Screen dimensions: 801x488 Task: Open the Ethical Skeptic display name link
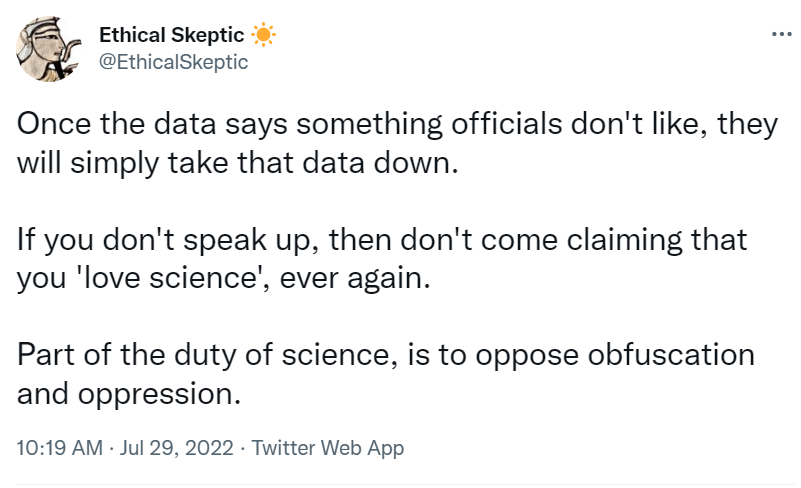[171, 35]
